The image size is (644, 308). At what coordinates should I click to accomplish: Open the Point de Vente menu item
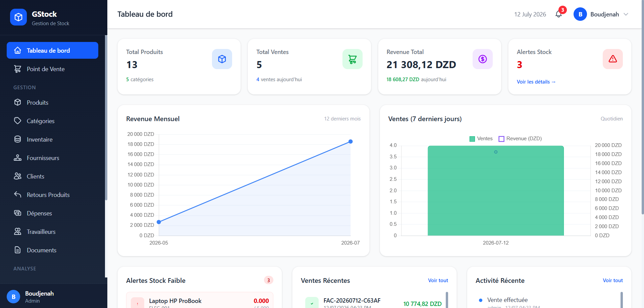tap(52, 69)
